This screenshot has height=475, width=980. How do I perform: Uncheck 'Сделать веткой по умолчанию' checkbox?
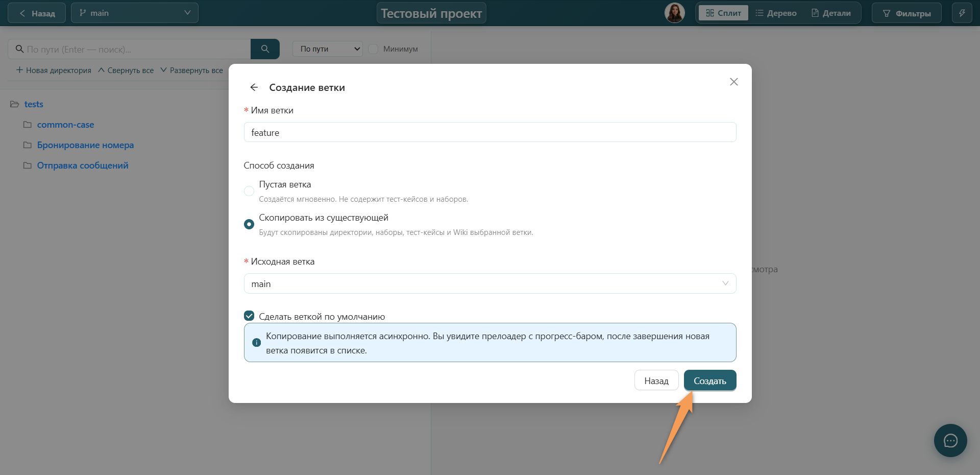pyautogui.click(x=249, y=316)
